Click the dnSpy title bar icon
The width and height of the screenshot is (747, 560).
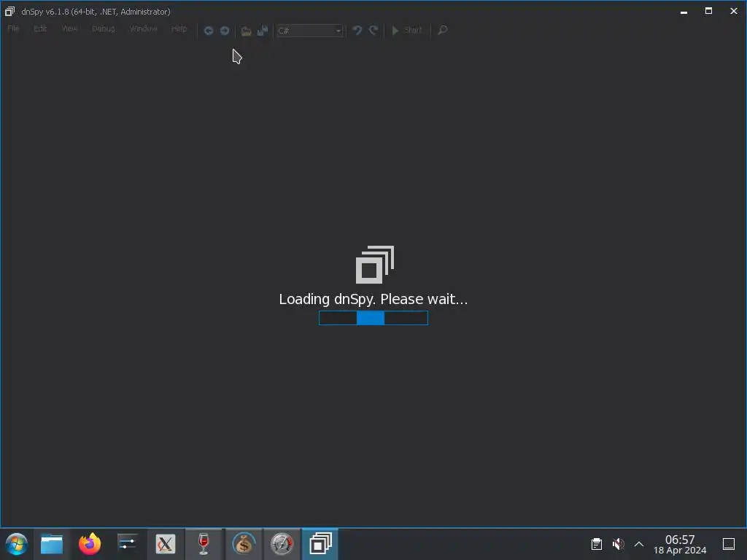(9, 11)
